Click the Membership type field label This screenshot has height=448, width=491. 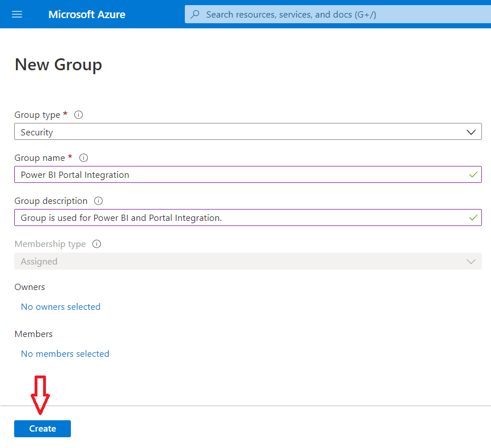50,244
